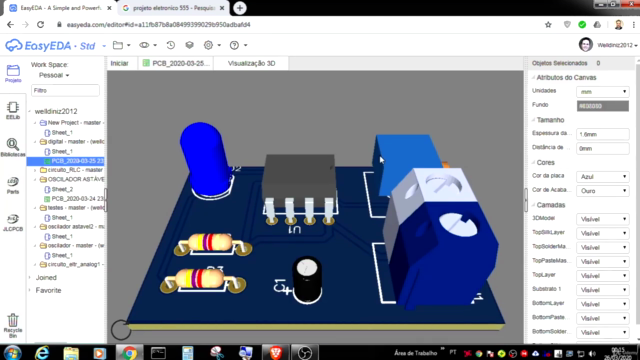Viewport: 640px width, 360px height.
Task: Select the oscilador astavel2 project folder
Action: pos(72,227)
